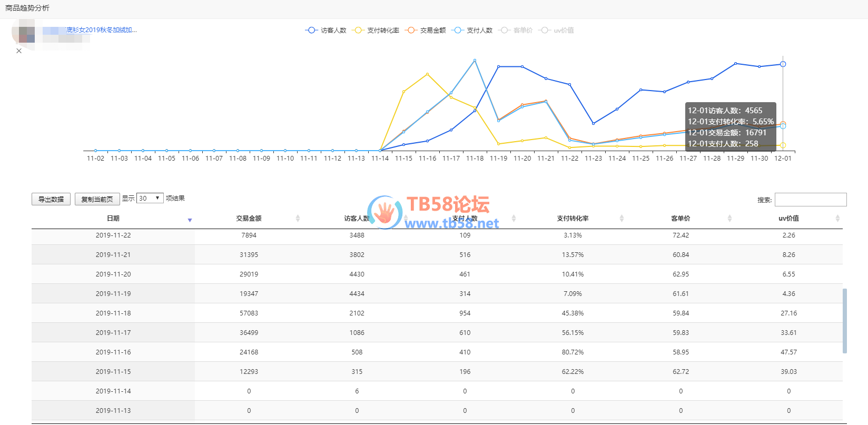
Task: Sort by 支付转化率 column sort icon
Action: 622,219
